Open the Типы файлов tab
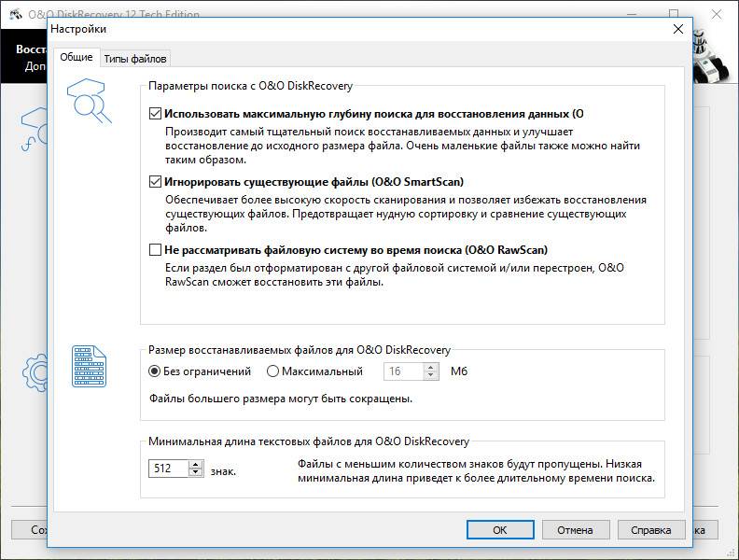Viewport: 739px width, 560px height. pos(135,59)
